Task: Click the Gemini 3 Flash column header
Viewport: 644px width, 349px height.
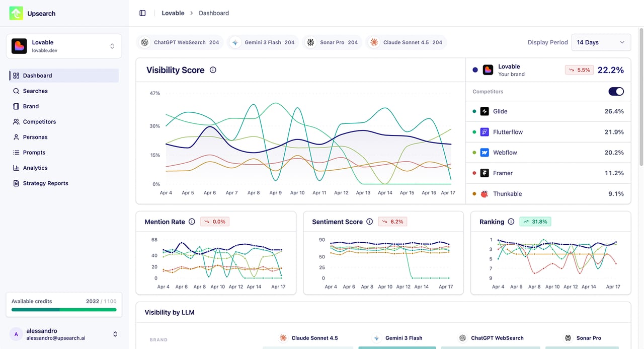Action: 397,338
